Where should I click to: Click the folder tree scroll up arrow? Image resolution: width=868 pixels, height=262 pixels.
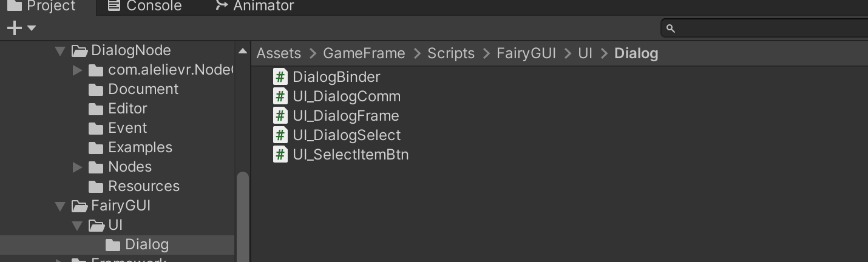(x=242, y=52)
